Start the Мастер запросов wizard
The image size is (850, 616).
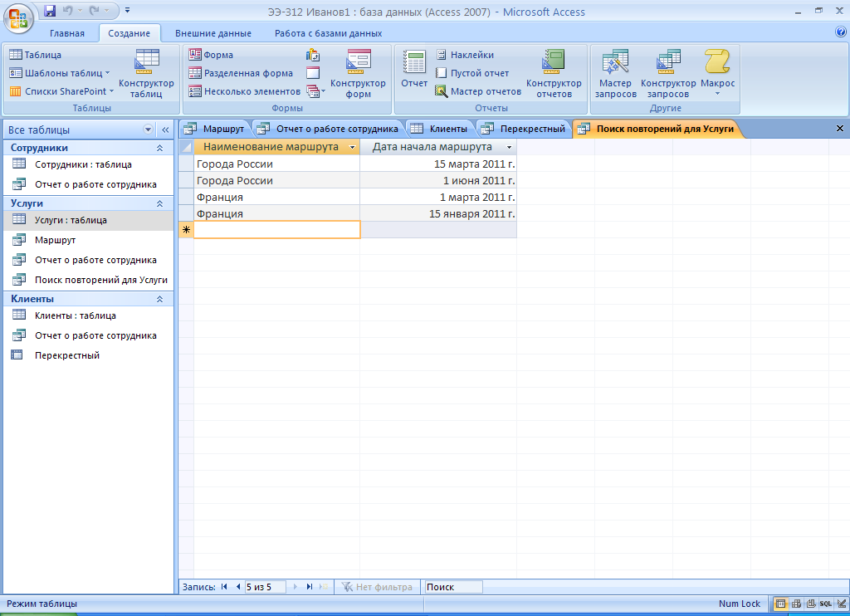click(615, 73)
